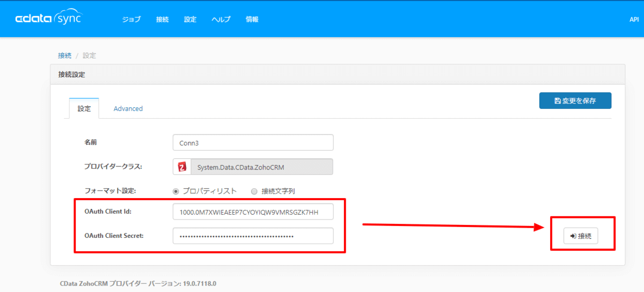Open the ヘルプ menu
This screenshot has width=644, height=292.
pos(221,19)
